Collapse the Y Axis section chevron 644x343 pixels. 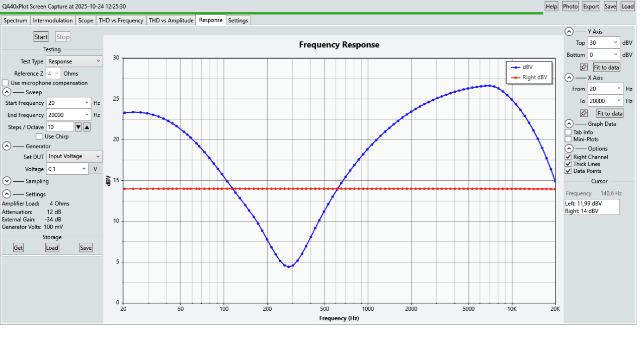569,31
